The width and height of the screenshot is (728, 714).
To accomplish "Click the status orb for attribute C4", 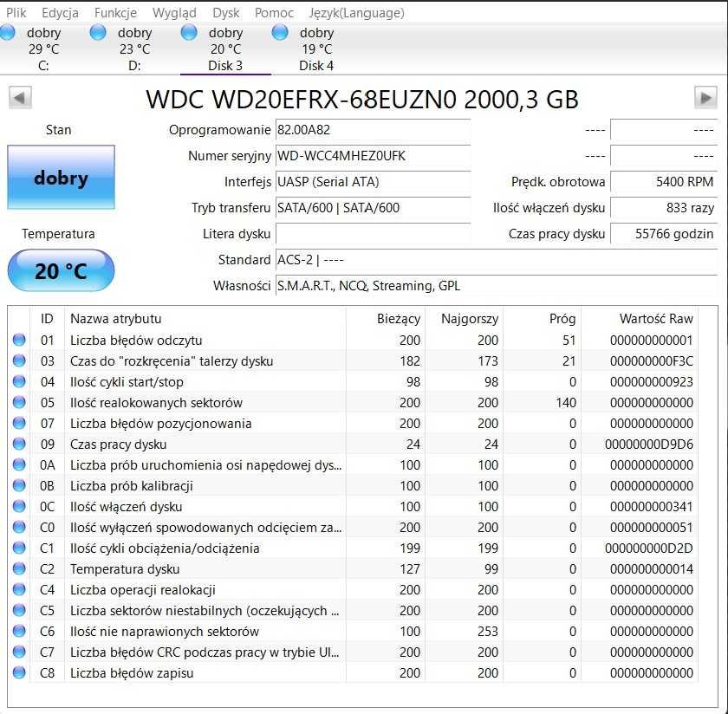I will 19,589.
